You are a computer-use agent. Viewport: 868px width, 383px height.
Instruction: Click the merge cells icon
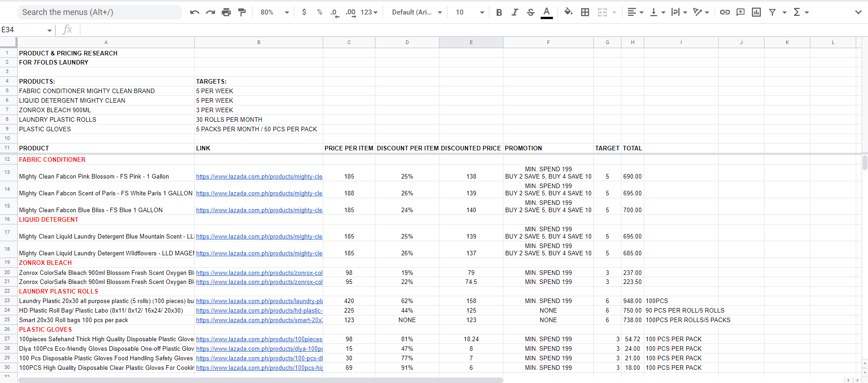(x=602, y=12)
